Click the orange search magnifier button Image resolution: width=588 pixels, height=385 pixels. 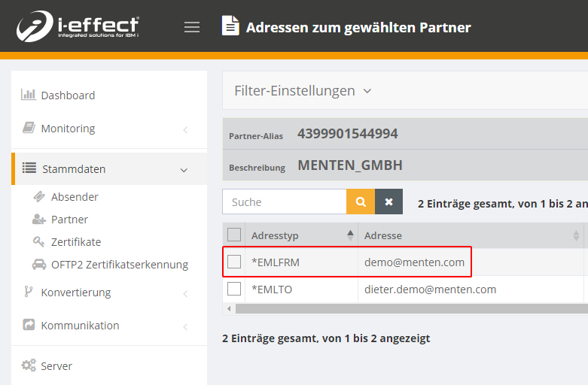tap(361, 202)
